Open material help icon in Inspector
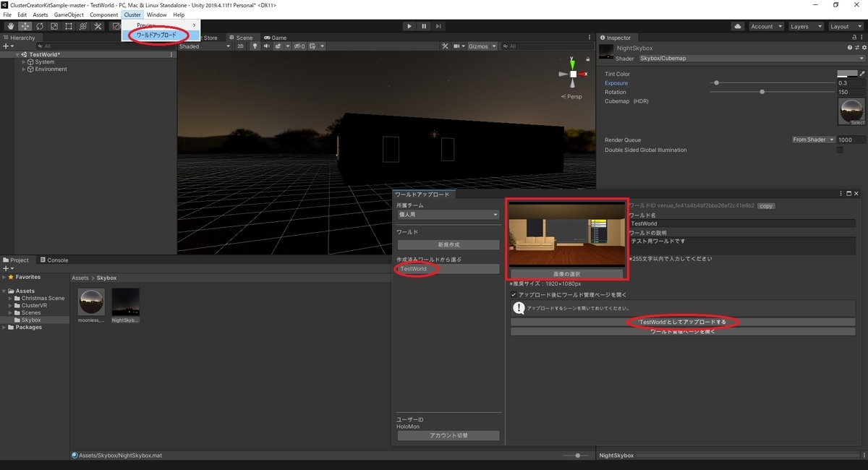Image resolution: width=868 pixels, height=470 pixels. [850, 48]
